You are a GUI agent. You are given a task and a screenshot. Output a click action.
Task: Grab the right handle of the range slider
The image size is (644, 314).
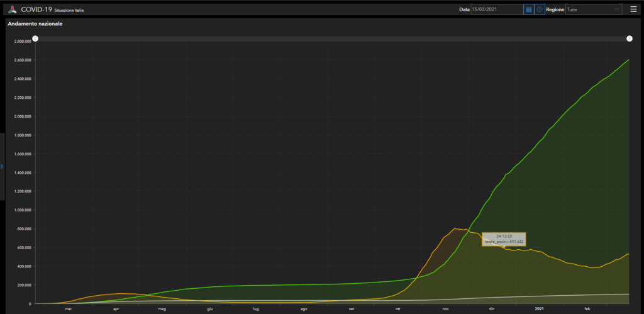[x=629, y=39]
